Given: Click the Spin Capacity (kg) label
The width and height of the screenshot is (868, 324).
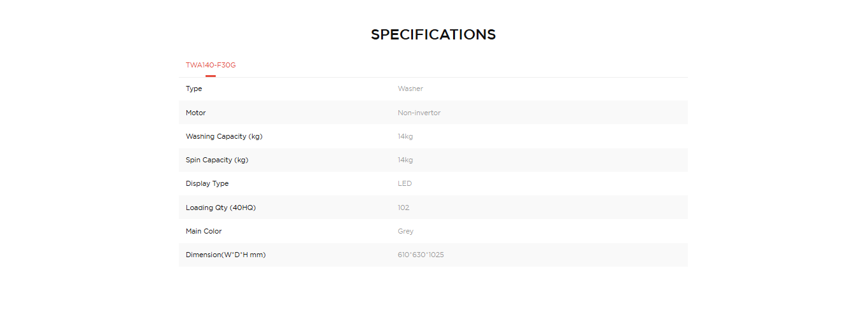Looking at the screenshot, I should pyautogui.click(x=217, y=160).
